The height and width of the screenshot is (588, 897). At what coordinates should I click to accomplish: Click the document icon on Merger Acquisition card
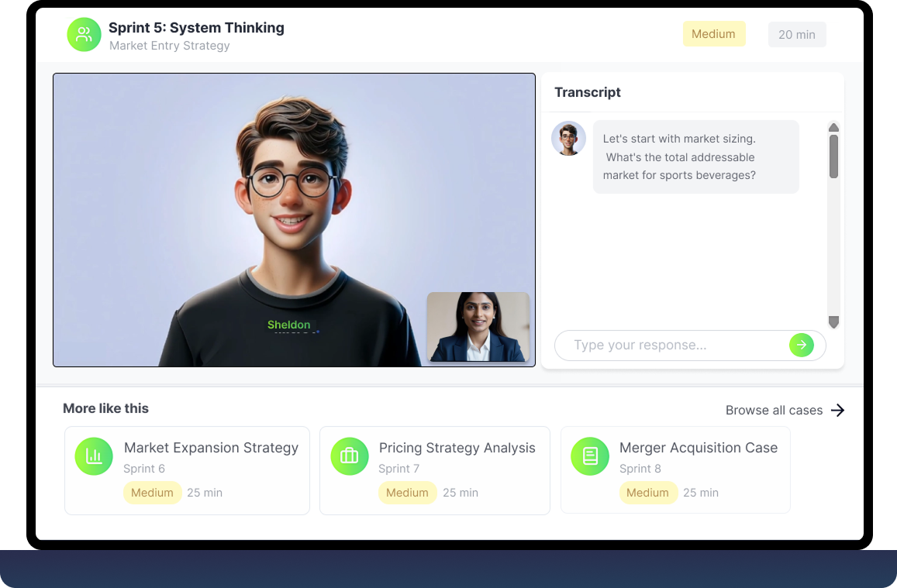(590, 456)
